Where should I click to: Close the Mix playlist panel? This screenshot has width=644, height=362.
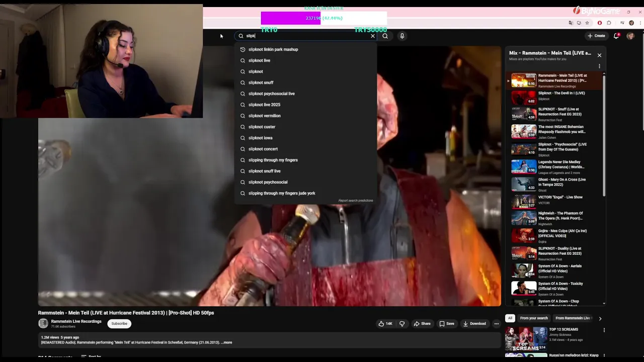click(x=599, y=55)
